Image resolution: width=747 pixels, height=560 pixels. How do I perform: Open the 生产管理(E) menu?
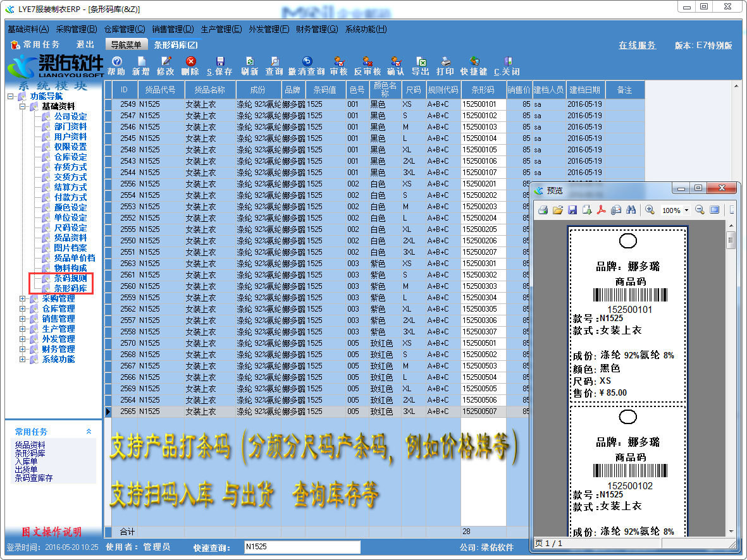click(x=221, y=29)
